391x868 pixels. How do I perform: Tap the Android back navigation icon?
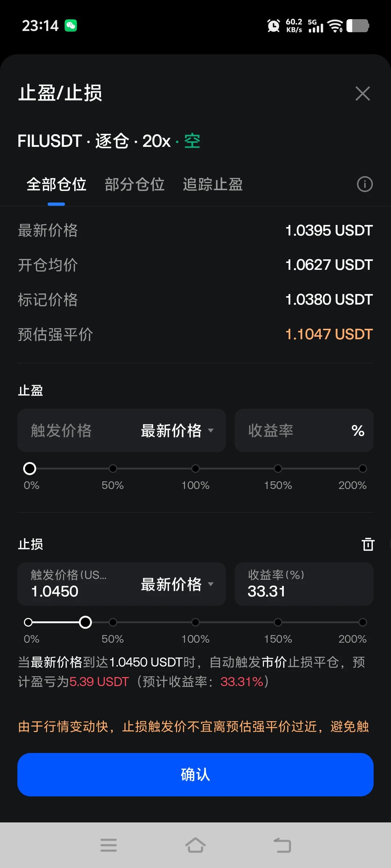click(282, 846)
